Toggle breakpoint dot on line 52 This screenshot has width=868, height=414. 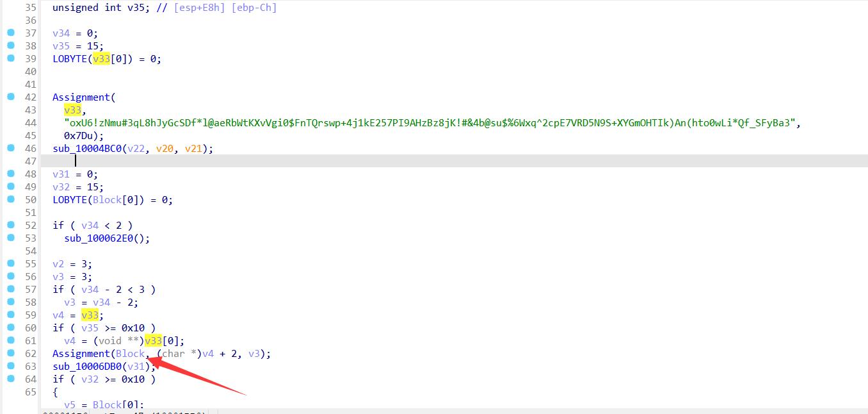point(11,225)
